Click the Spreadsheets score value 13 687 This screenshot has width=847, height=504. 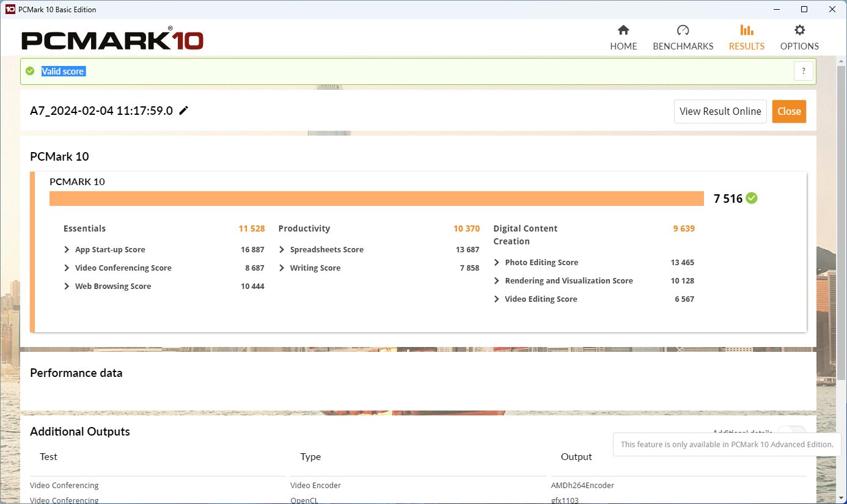click(468, 249)
